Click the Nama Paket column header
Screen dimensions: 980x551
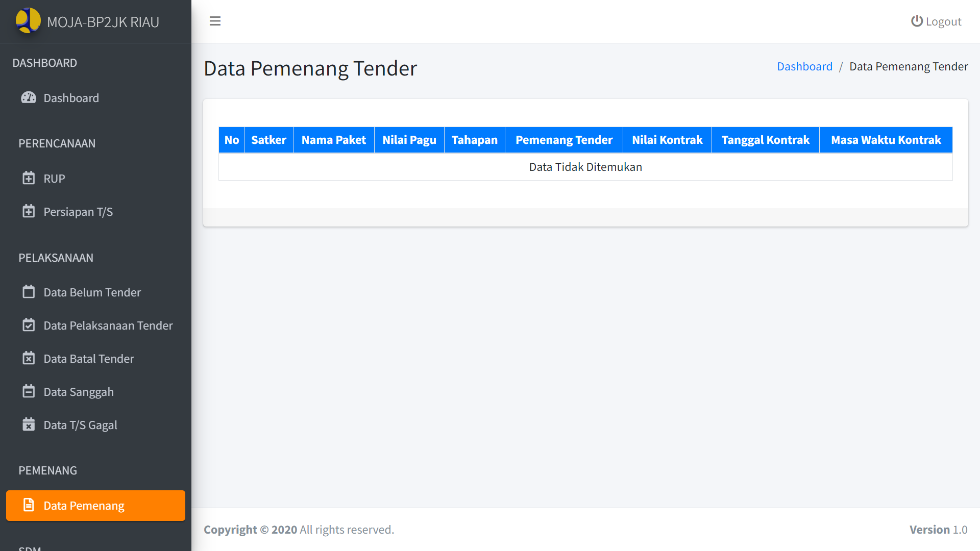coord(333,140)
